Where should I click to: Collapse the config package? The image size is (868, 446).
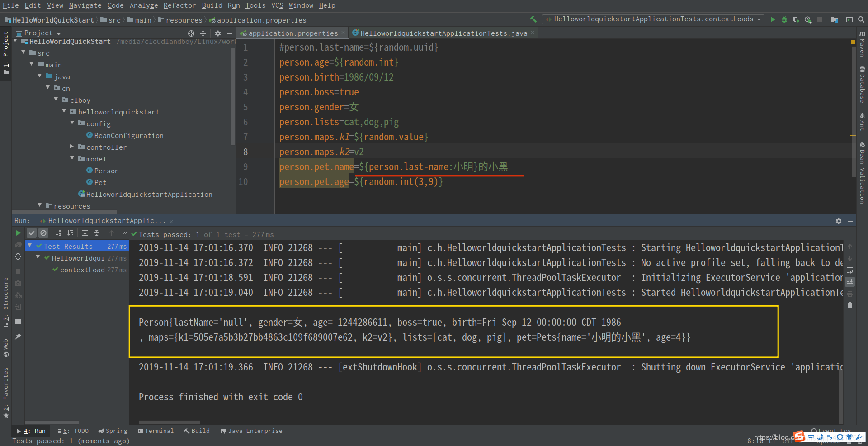[72, 123]
